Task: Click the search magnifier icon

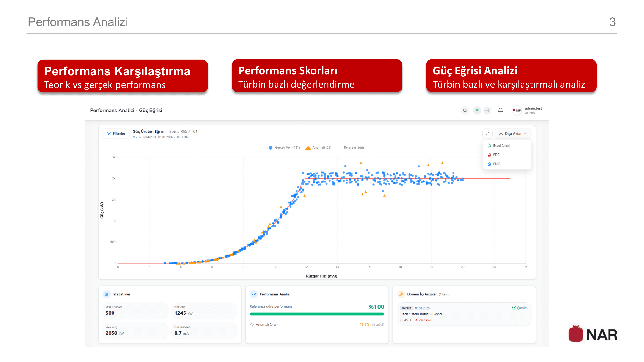Action: pyautogui.click(x=465, y=111)
